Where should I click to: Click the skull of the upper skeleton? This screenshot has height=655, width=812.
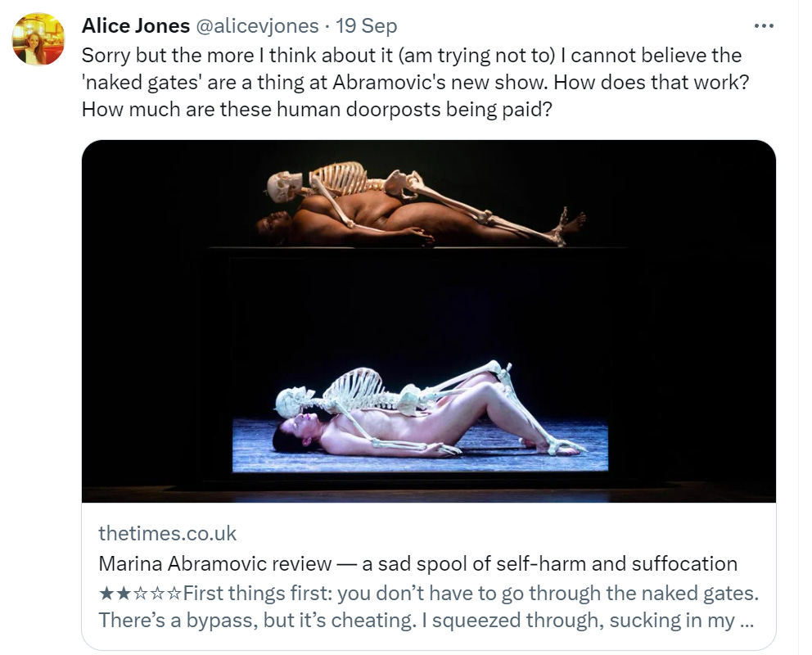coord(284,187)
